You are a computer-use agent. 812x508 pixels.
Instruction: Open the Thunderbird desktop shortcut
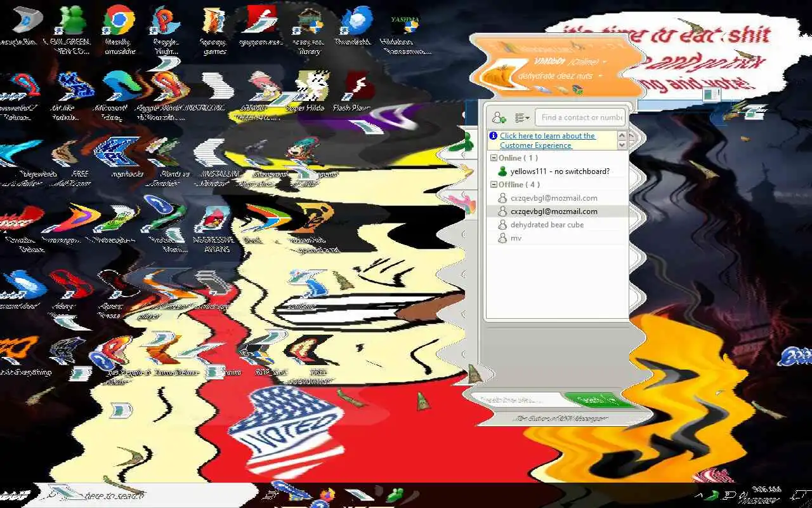click(x=355, y=27)
